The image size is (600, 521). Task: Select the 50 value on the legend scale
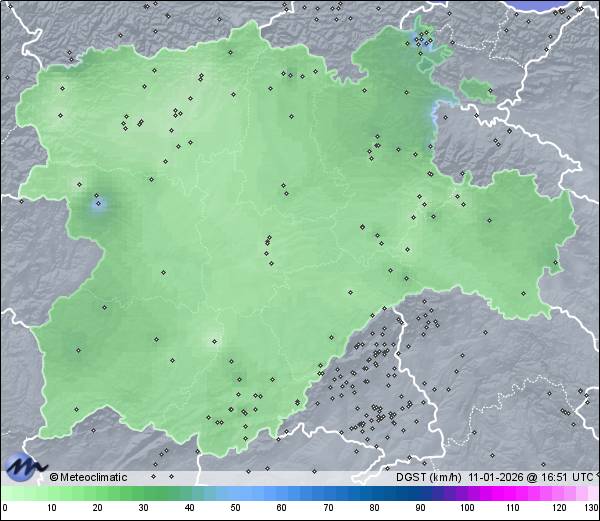point(235,507)
